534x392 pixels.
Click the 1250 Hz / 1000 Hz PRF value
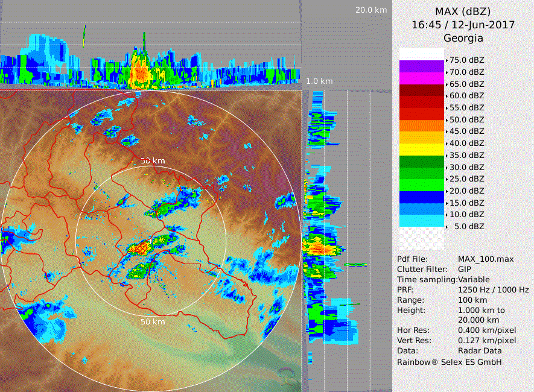492,290
